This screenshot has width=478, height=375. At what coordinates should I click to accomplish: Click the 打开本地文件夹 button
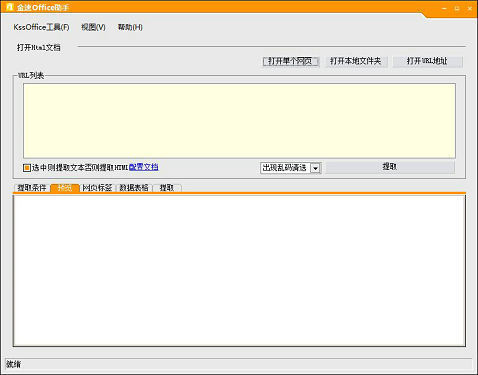pyautogui.click(x=356, y=61)
